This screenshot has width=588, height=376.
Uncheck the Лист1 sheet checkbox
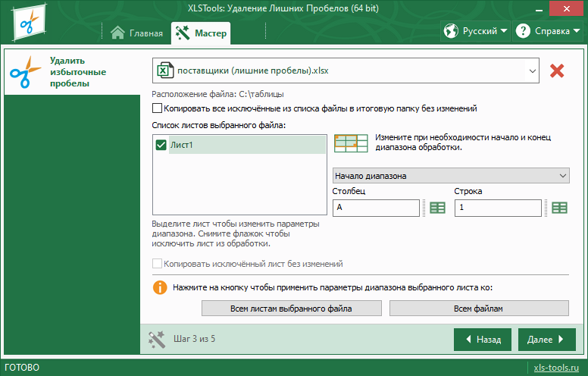coord(161,145)
